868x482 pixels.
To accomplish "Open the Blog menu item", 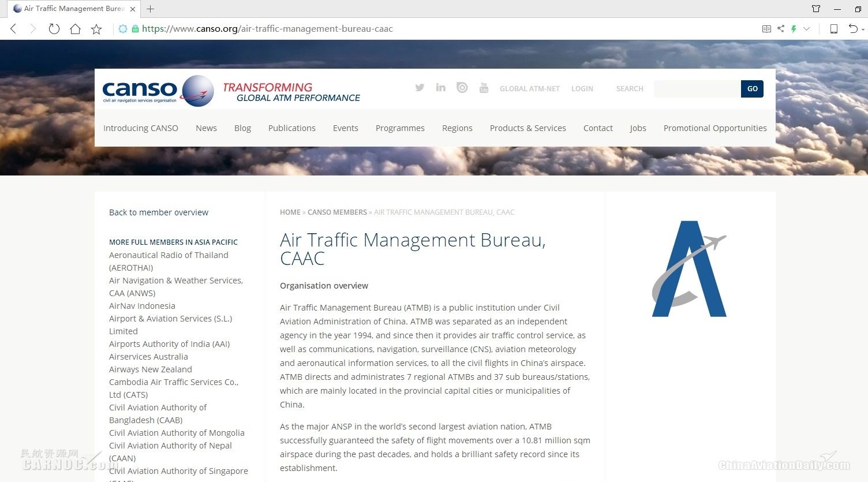I will click(242, 128).
